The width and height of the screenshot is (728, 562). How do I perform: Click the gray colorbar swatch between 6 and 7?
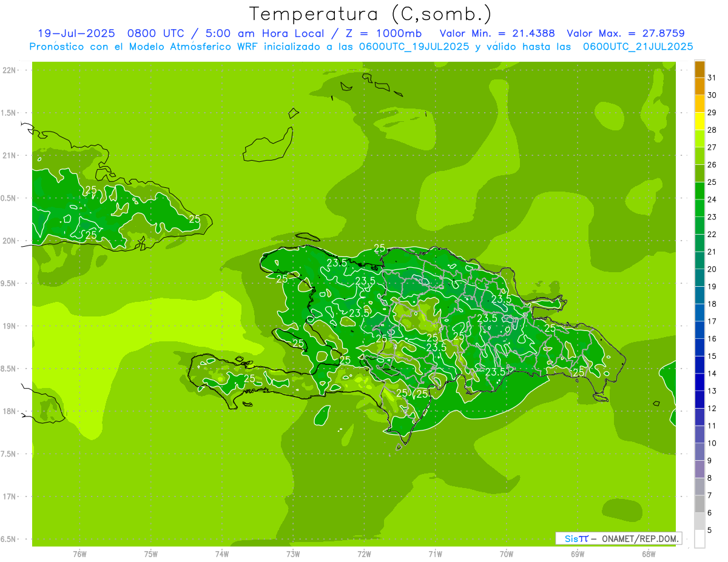tap(700, 504)
